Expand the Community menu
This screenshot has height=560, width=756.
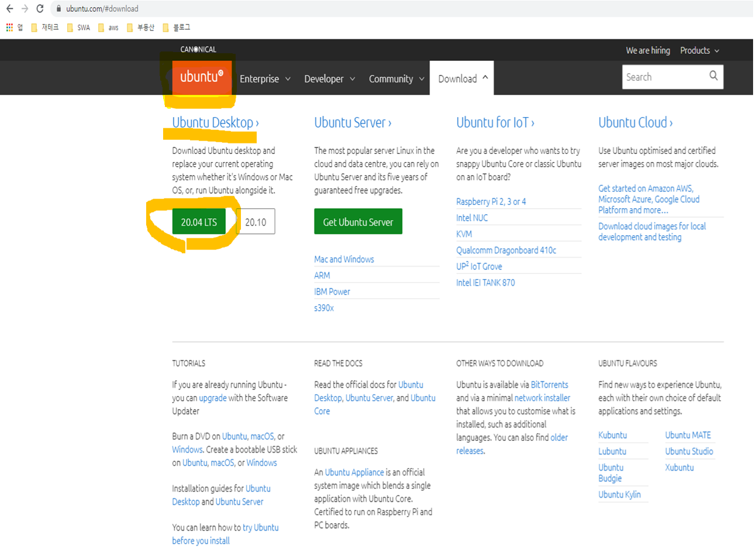click(x=396, y=78)
